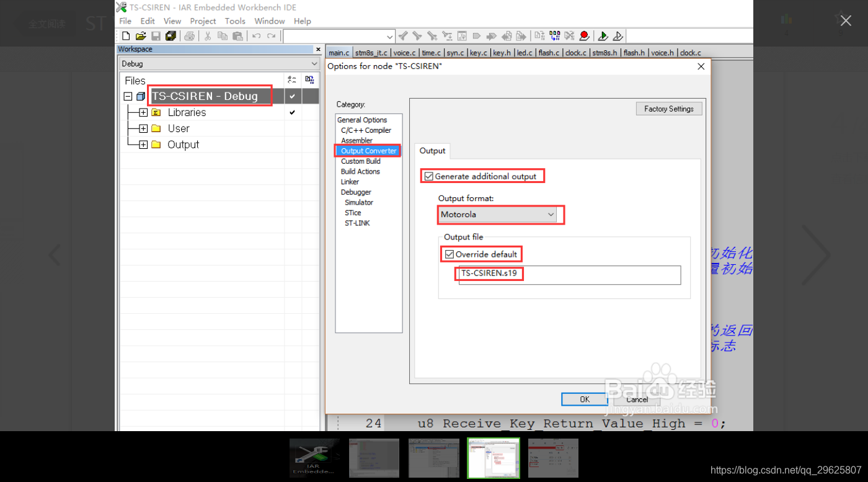Uncheck Generate additional output

(x=429, y=176)
